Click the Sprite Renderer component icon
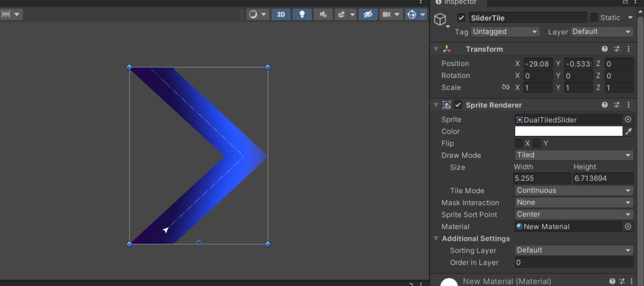Screen dimensions: 644x286 coord(447,105)
